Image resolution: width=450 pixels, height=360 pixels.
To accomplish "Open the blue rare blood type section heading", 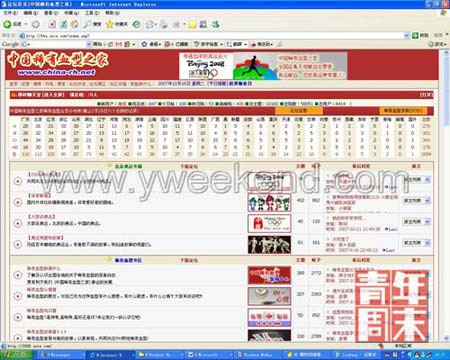I will pyautogui.click(x=128, y=260).
